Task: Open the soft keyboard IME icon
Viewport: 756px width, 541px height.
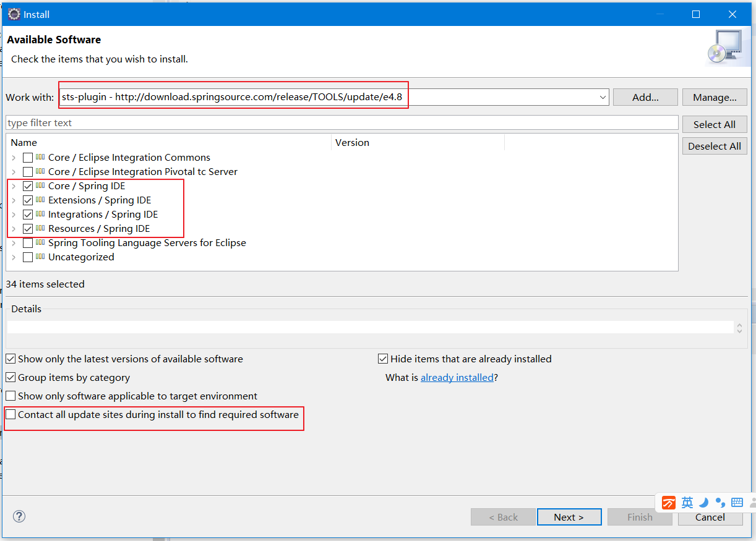Action: pos(737,503)
